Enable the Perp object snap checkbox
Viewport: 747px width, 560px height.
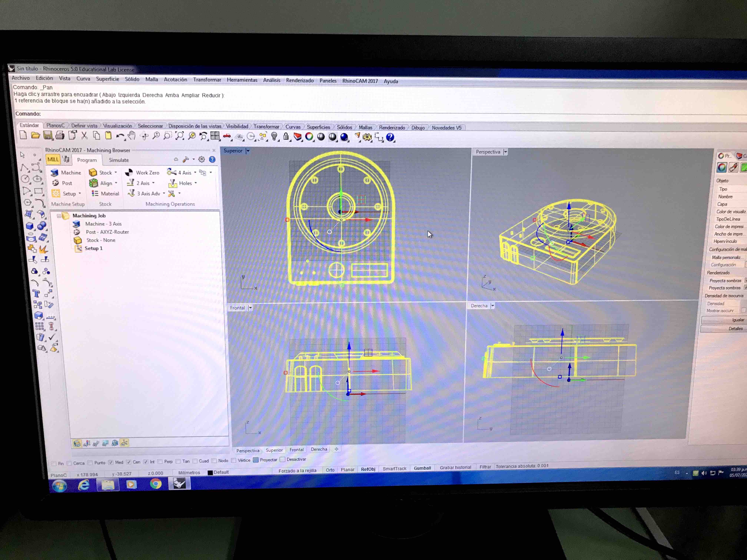click(160, 461)
